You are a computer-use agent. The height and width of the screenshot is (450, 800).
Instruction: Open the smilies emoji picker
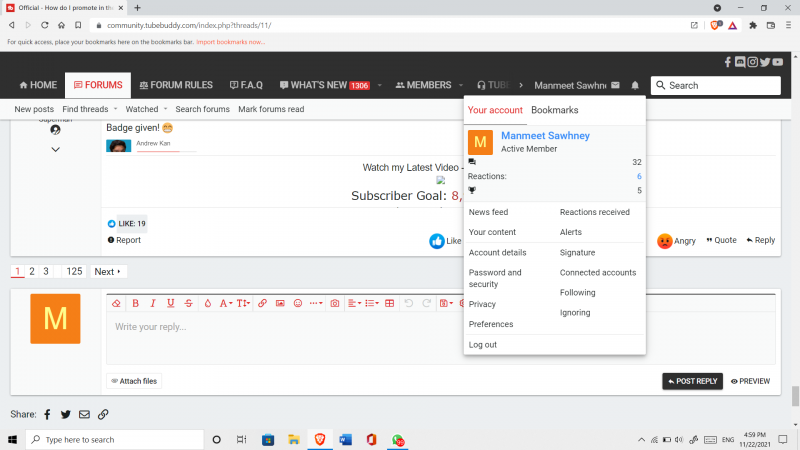tap(298, 303)
